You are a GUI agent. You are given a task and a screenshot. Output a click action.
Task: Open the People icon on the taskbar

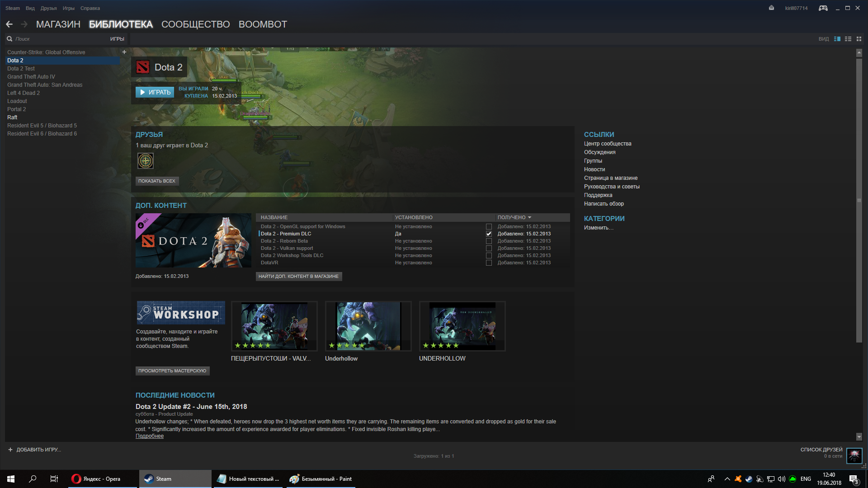[x=711, y=479]
